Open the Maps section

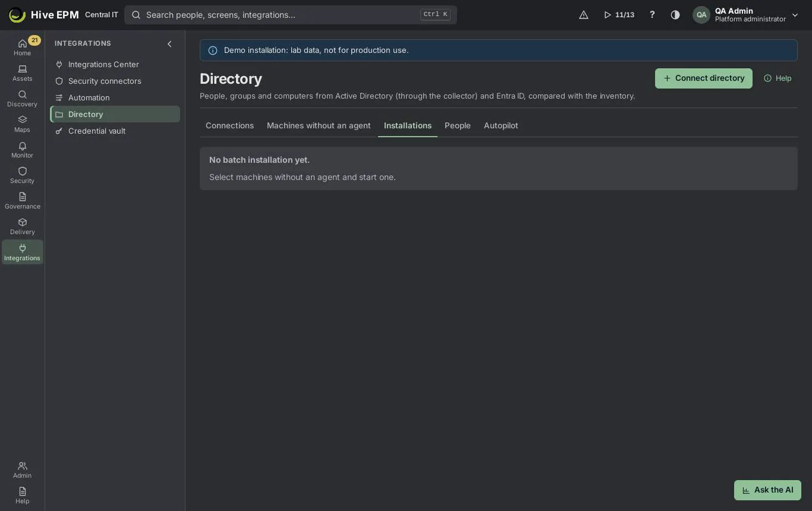[x=22, y=124]
